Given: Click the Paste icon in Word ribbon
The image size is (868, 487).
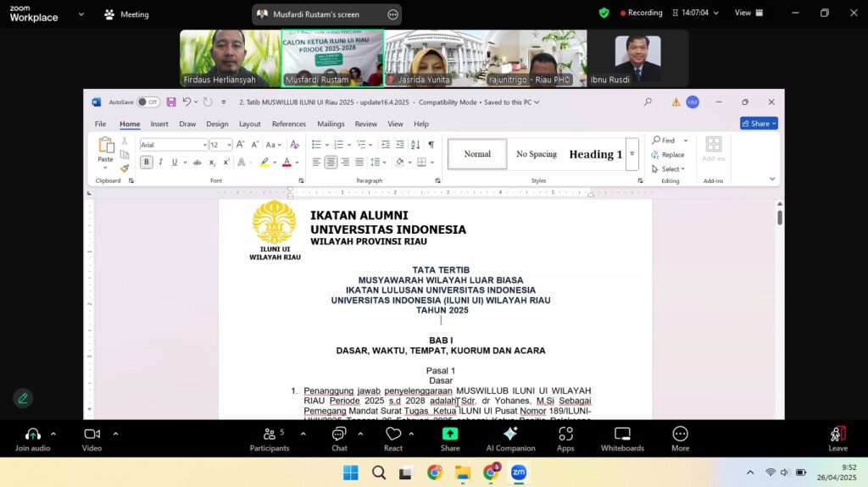Looking at the screenshot, I should 105,145.
